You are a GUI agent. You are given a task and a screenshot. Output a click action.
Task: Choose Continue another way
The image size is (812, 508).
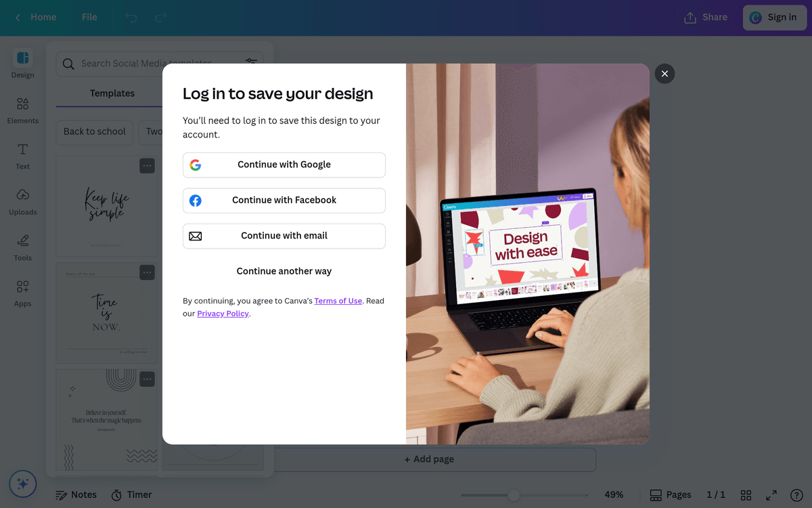click(284, 271)
